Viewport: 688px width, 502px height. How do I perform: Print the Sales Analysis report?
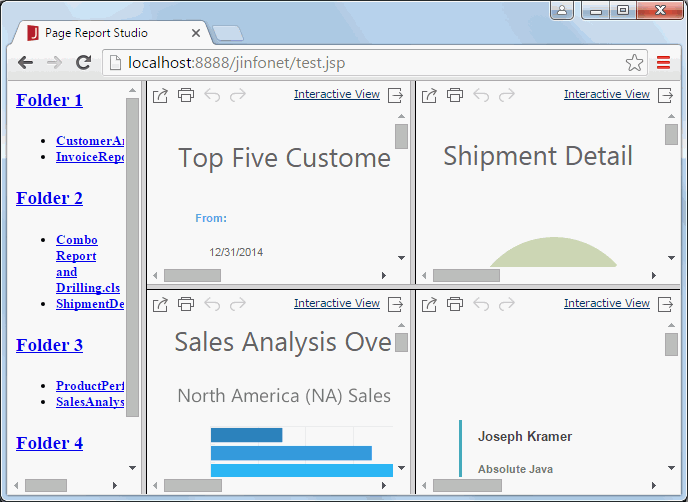[x=186, y=304]
